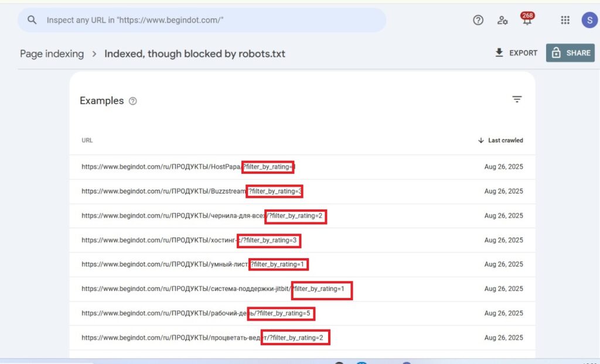Select the Buzzstream URL row
600x364 pixels.
[x=192, y=191]
